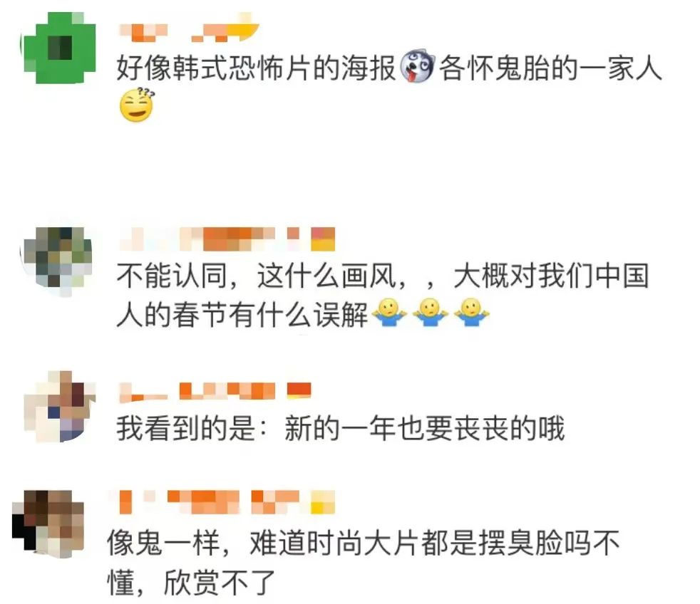Viewport: 700px width, 604px height.
Task: Open the third commenter's beige avatar
Action: click(x=59, y=407)
